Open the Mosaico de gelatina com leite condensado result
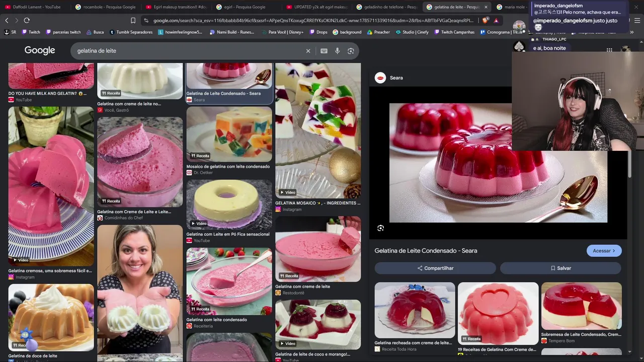This screenshot has height=362, width=644. 229,134
